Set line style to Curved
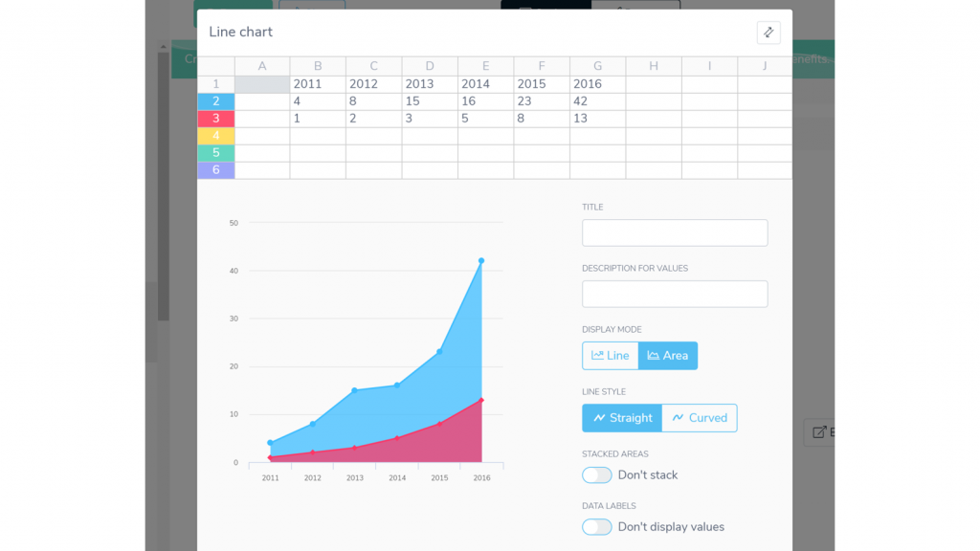Screen dimensions: 980x551 point(700,418)
